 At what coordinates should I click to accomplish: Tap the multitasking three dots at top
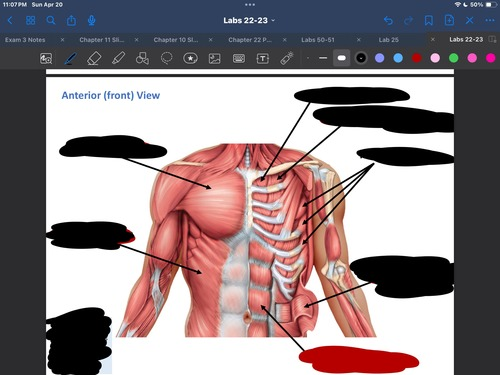pos(250,5)
